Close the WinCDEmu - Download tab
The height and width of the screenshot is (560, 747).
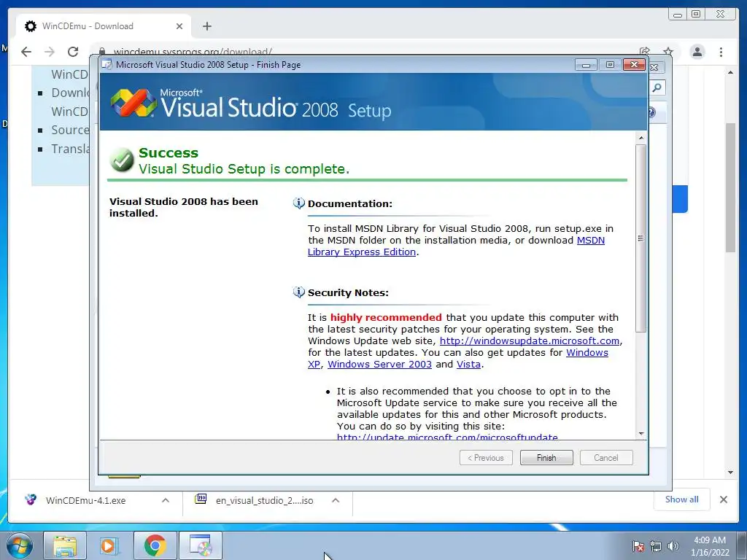[179, 26]
